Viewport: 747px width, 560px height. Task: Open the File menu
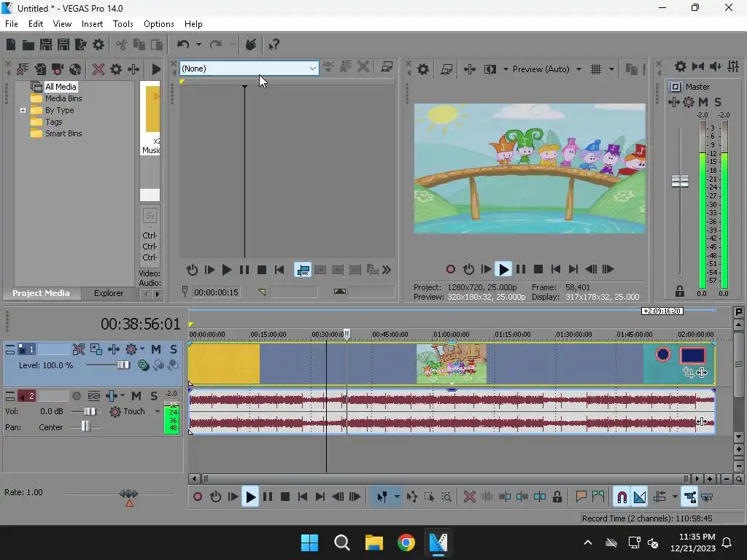tap(12, 24)
